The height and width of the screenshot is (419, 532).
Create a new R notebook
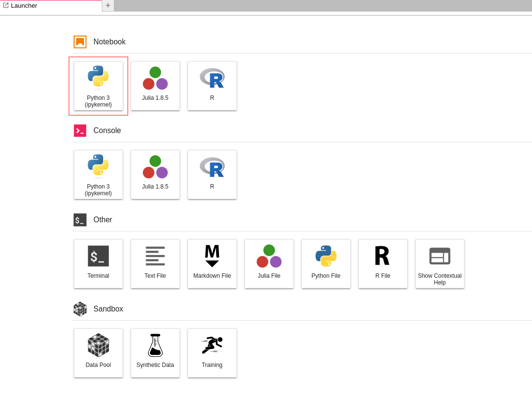(212, 86)
